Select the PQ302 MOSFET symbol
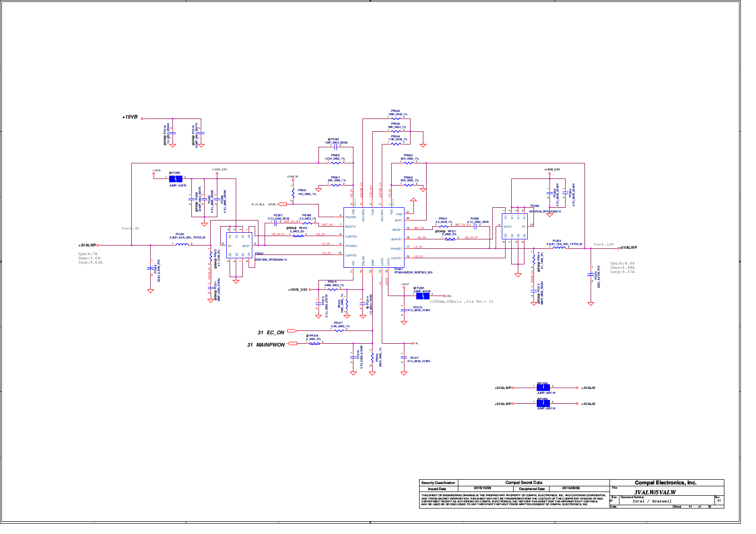 coord(515,226)
